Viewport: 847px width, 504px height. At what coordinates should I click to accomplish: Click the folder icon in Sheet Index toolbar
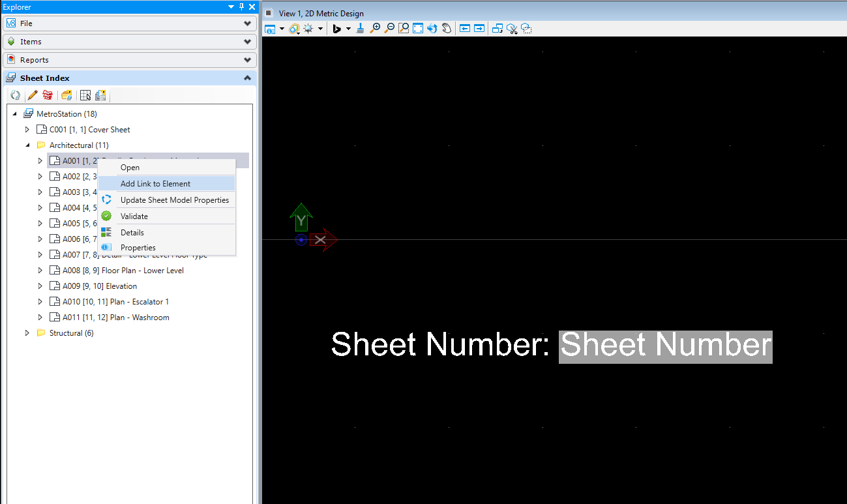pos(67,95)
